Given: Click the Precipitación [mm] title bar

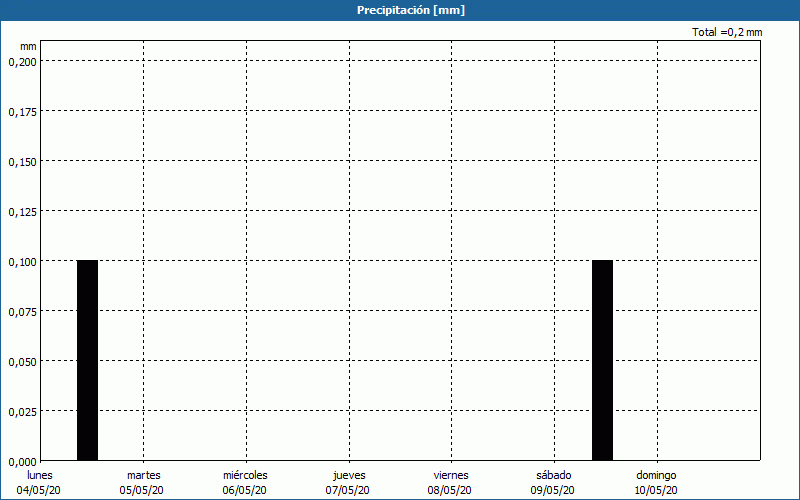Looking at the screenshot, I should [400, 10].
